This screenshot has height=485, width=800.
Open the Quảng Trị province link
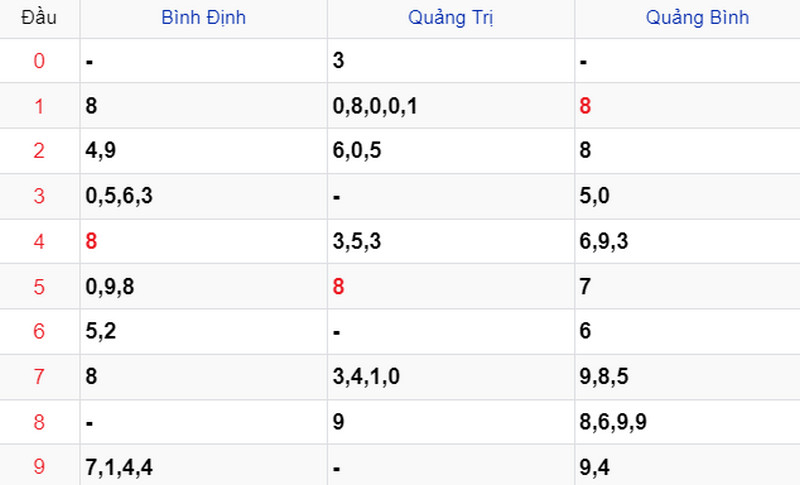click(x=450, y=18)
